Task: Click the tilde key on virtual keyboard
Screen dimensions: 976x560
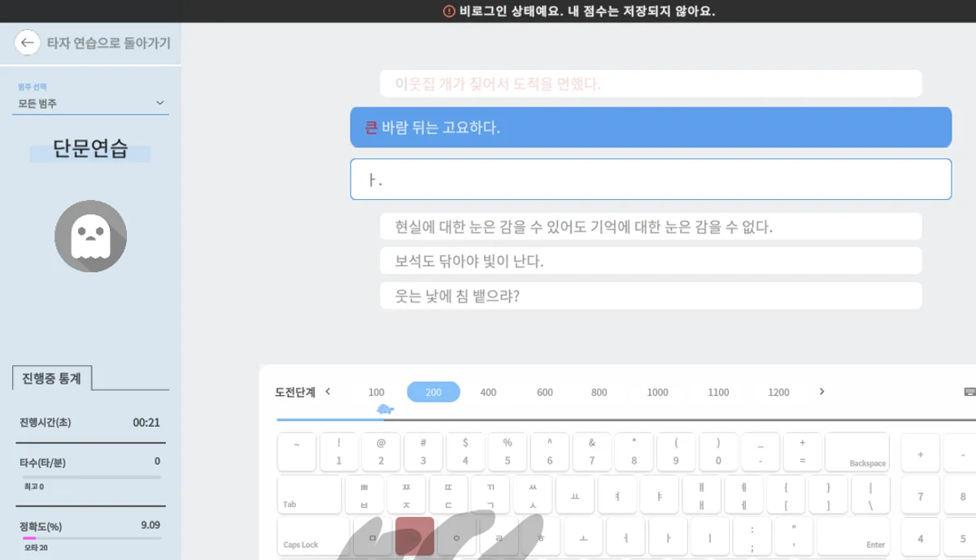Action: pos(297,452)
